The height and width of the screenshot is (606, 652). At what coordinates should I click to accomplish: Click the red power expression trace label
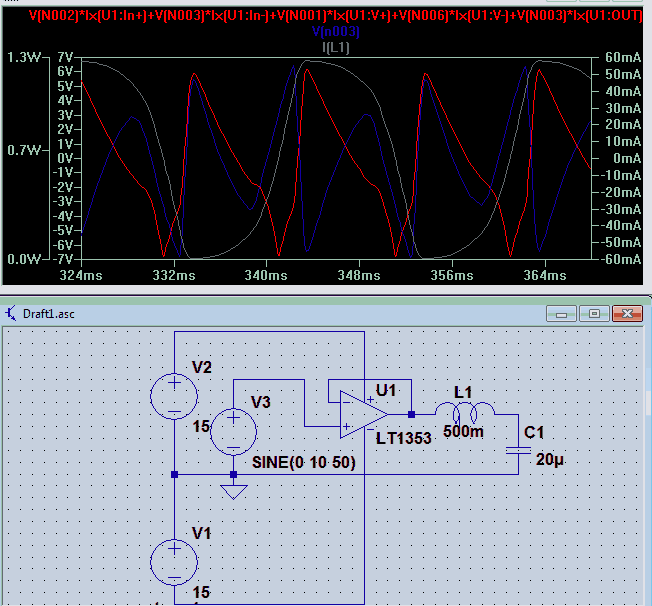(x=335, y=16)
